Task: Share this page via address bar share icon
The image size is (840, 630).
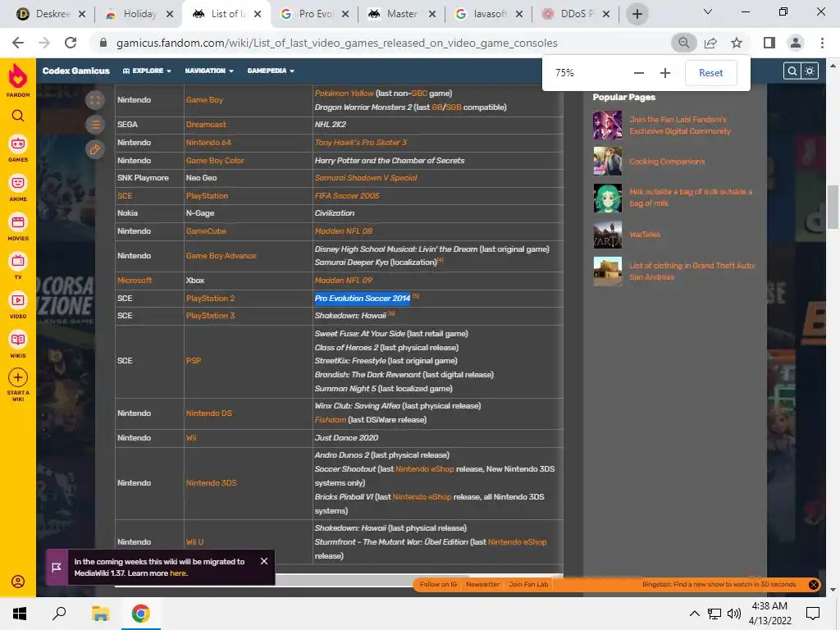Action: [710, 43]
